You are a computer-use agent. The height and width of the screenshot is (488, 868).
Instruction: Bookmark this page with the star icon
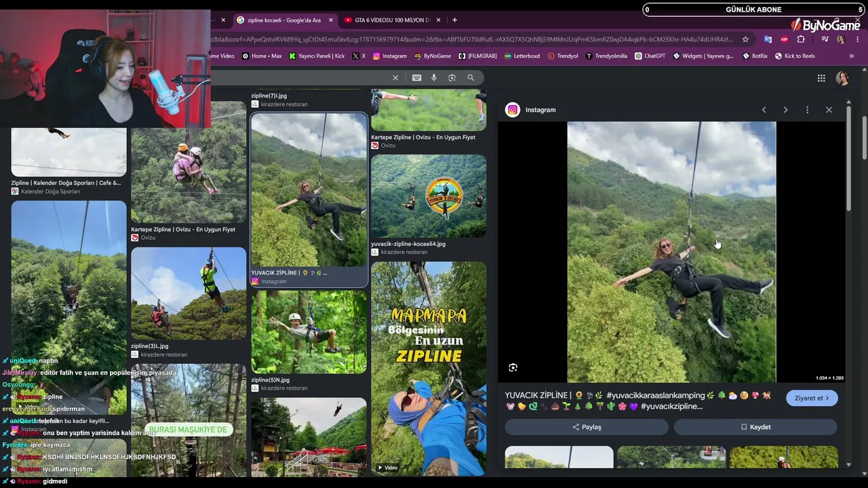click(745, 39)
